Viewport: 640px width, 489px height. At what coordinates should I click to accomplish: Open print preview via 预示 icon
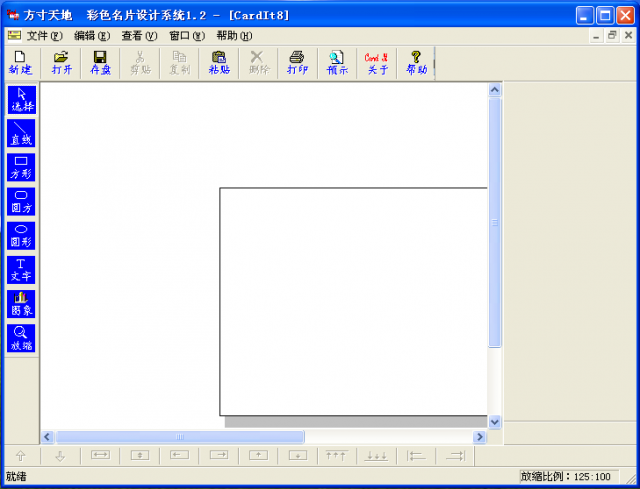click(x=337, y=63)
